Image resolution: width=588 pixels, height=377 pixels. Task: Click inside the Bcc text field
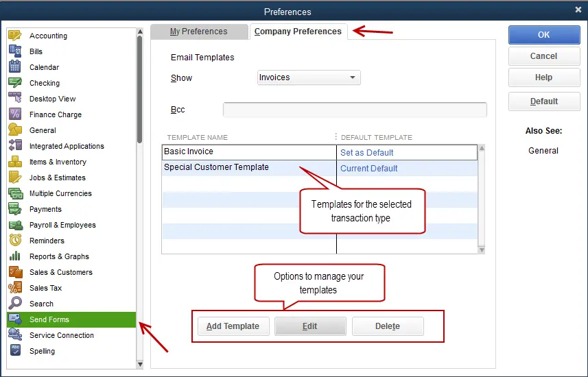355,110
